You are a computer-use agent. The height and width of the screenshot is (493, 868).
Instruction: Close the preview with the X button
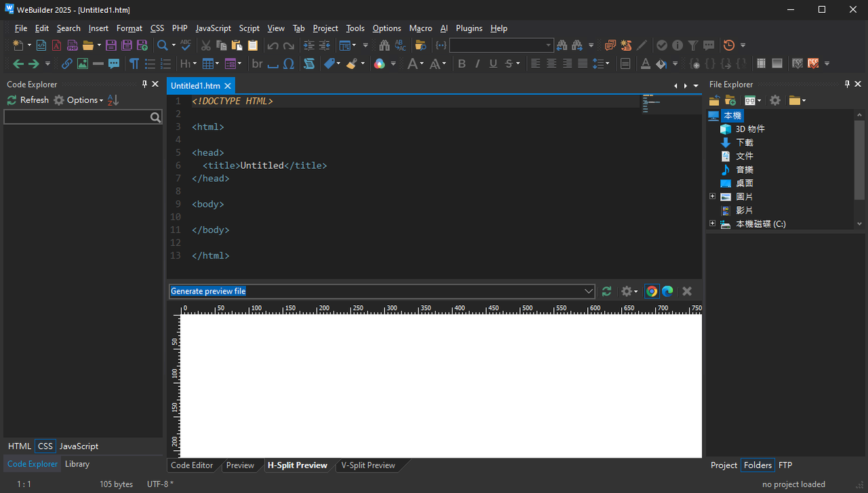coord(687,291)
